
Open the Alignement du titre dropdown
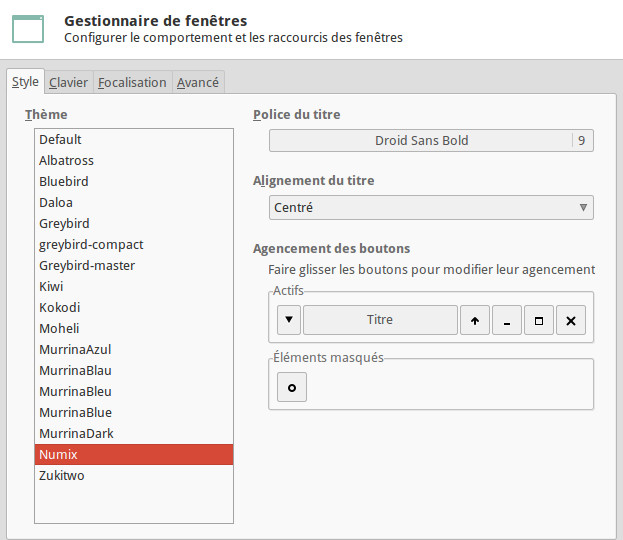pos(431,208)
